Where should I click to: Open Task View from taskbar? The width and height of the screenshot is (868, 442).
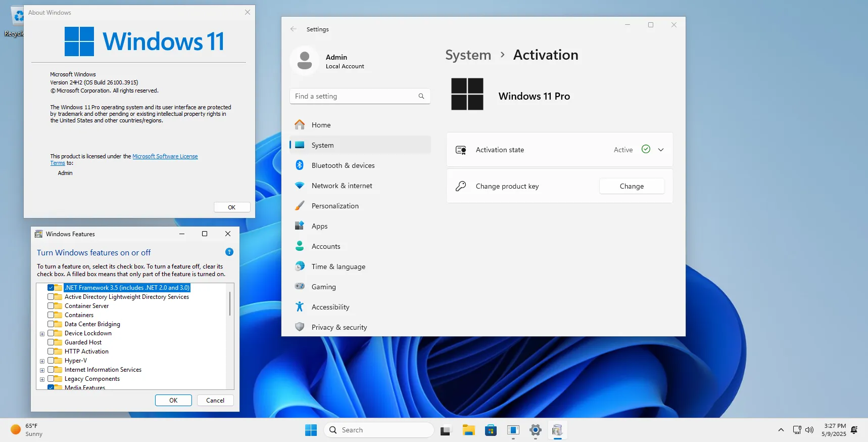(445, 430)
